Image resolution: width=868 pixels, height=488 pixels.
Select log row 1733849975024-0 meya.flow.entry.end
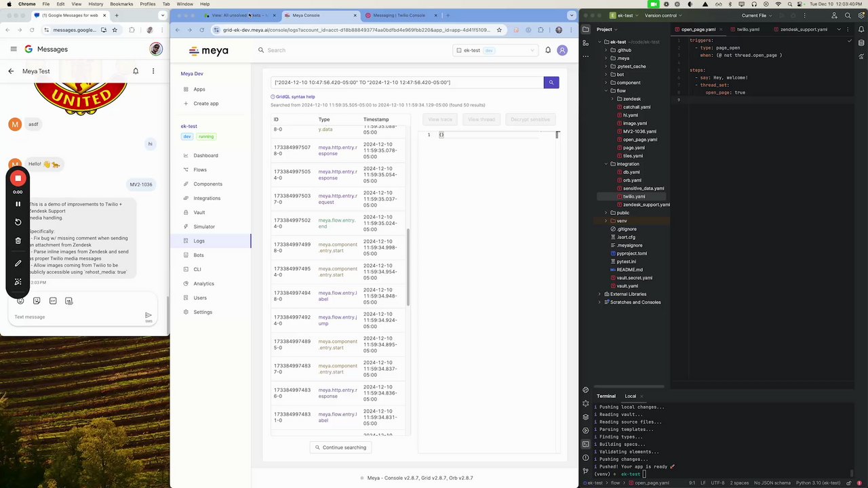338,223
